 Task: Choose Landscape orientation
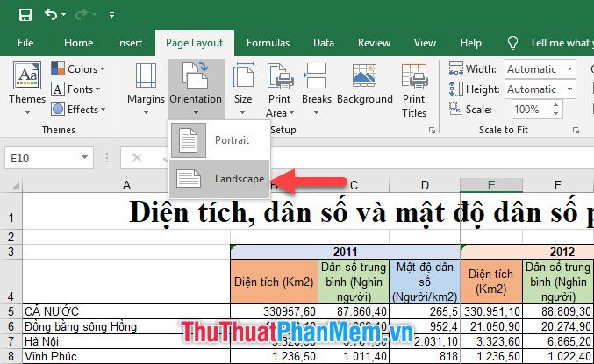click(219, 179)
